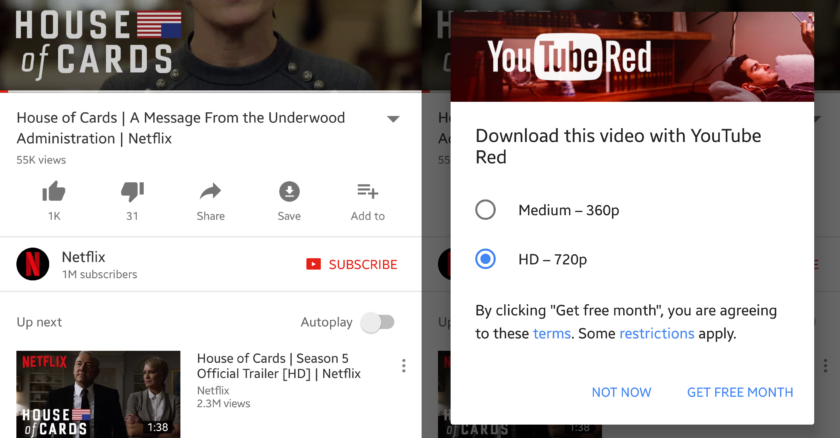This screenshot has height=438, width=840.
Task: Open options menu for Season 5 trailer
Action: (x=403, y=366)
